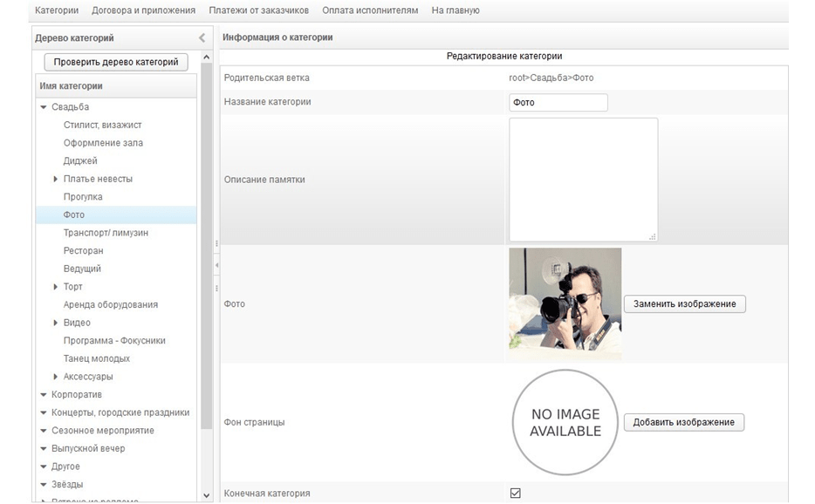
Task: Collapse the Свадьба tree node arrow
Action: click(x=44, y=107)
